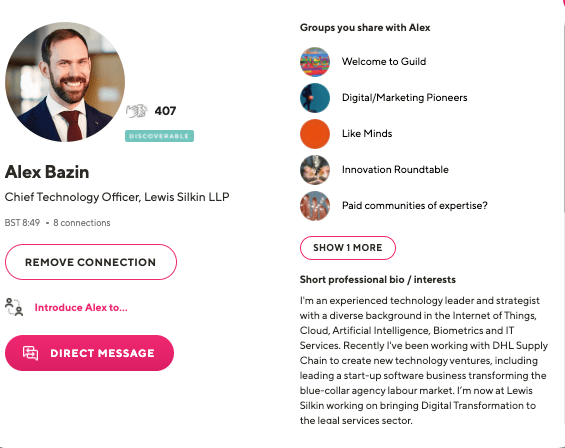Viewport: 565px width, 448px height.
Task: Open Paid communities of expertise? group name
Action: click(x=415, y=206)
